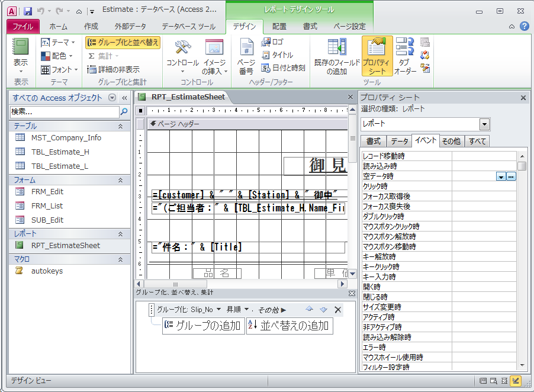Screen dimensions: 534x392
Task: Insert 日付と時刻 date and time
Action: (x=283, y=68)
